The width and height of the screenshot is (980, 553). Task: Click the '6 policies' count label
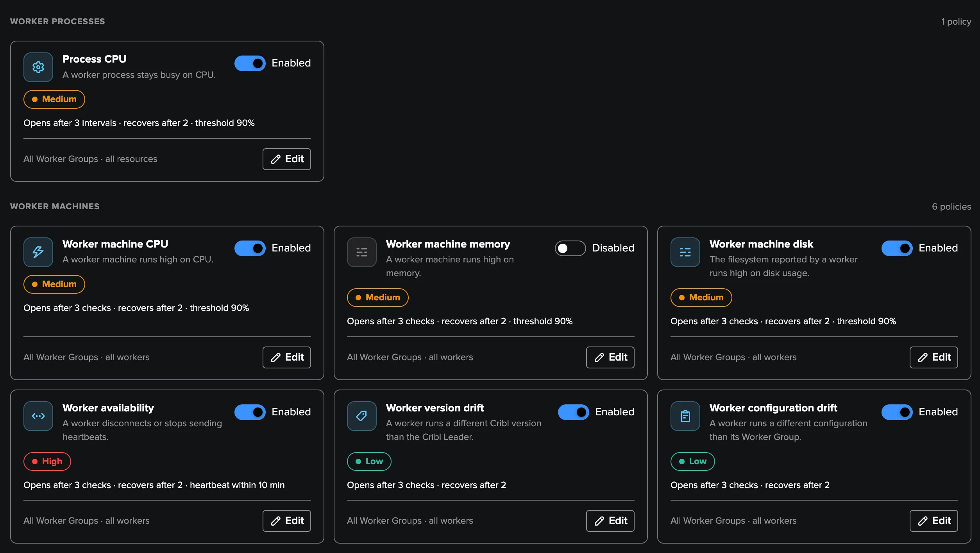(x=951, y=207)
